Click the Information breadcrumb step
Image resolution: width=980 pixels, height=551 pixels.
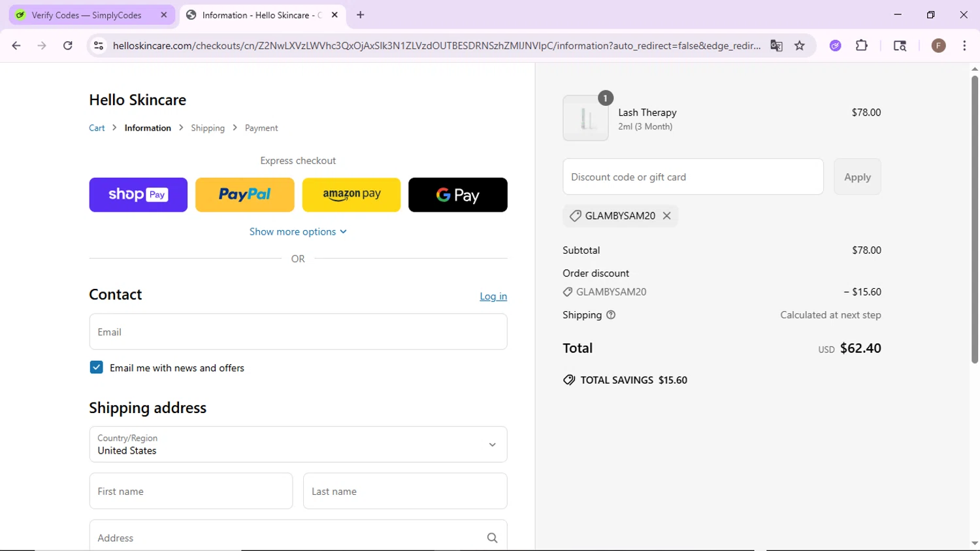pyautogui.click(x=148, y=128)
